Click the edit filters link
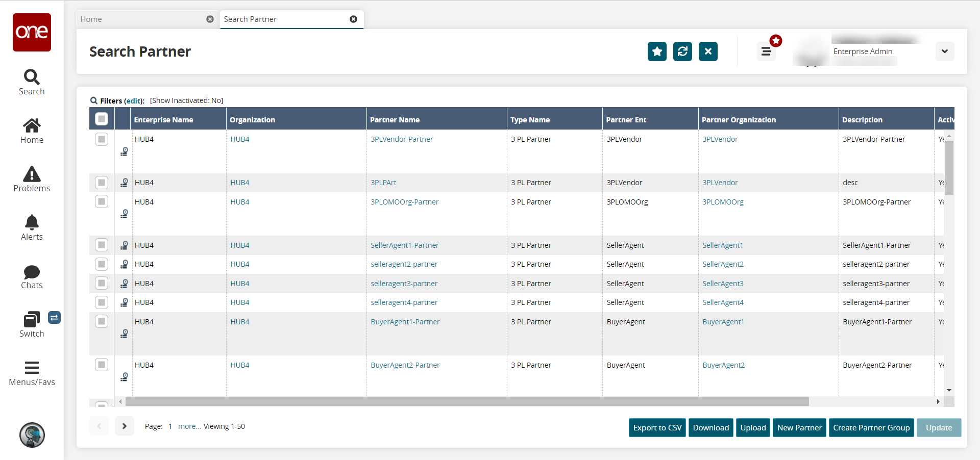The height and width of the screenshot is (460, 980). [134, 101]
